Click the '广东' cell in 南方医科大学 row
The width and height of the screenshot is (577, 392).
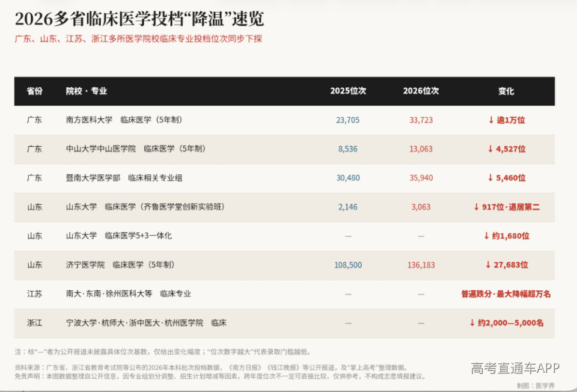tap(35, 120)
